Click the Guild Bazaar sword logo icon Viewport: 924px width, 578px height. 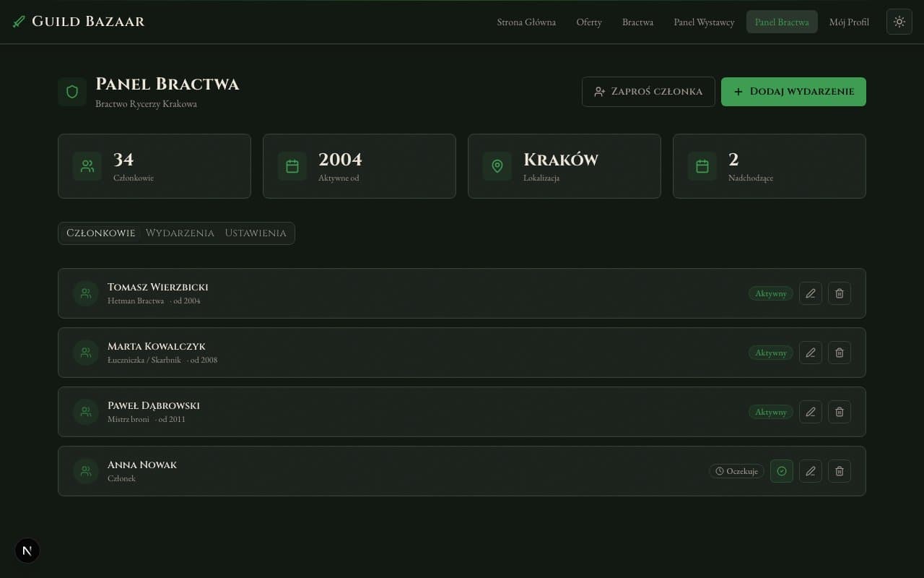tap(19, 22)
